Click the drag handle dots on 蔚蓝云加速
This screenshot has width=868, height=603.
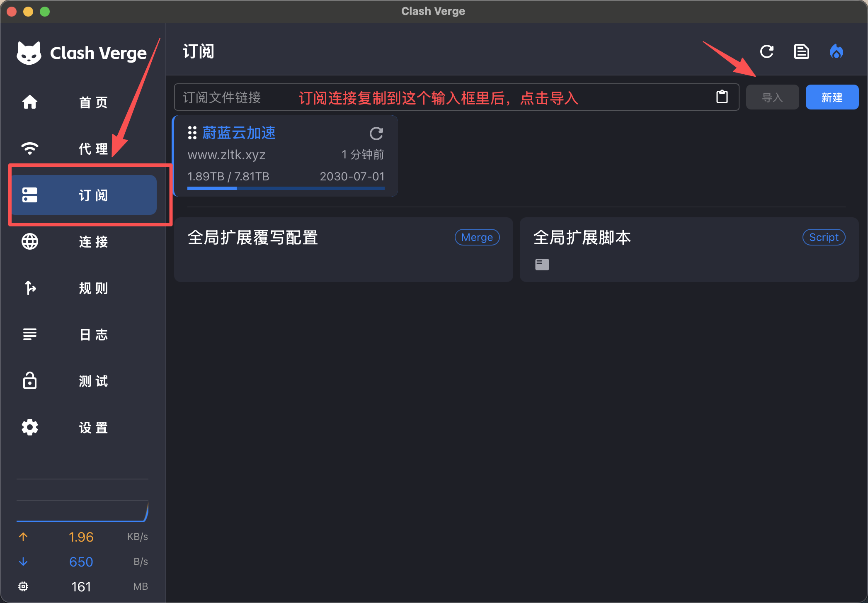coord(192,133)
